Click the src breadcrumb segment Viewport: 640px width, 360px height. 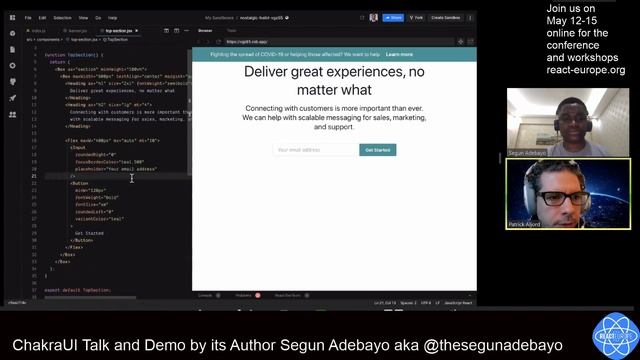point(29,40)
